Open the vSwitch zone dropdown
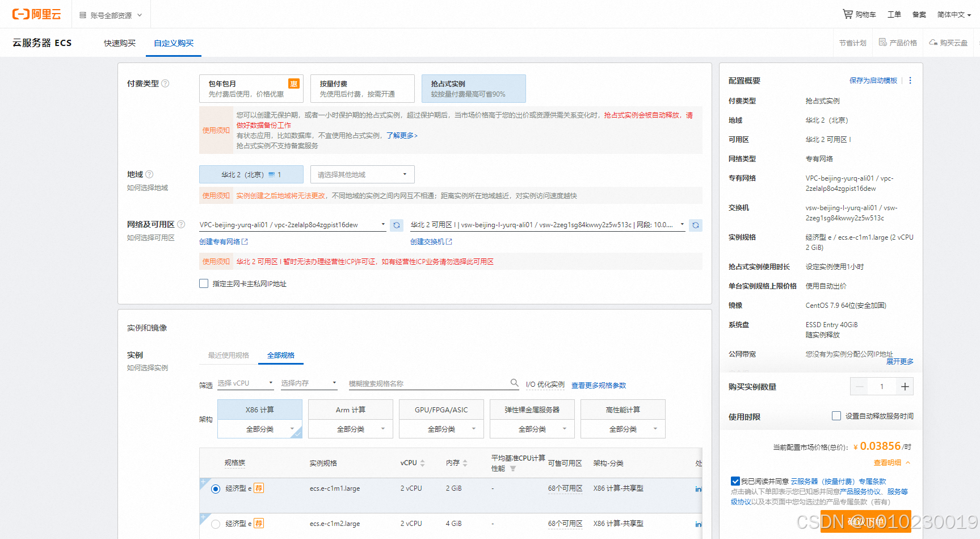Image resolution: width=980 pixels, height=539 pixels. 548,225
